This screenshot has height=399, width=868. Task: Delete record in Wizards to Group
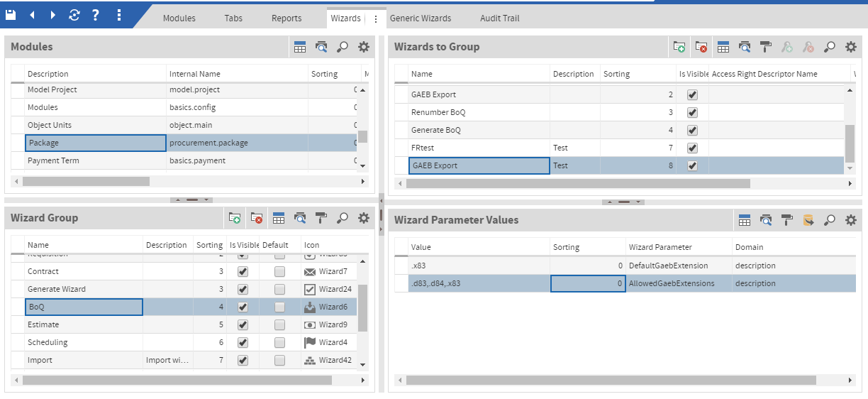(701, 47)
